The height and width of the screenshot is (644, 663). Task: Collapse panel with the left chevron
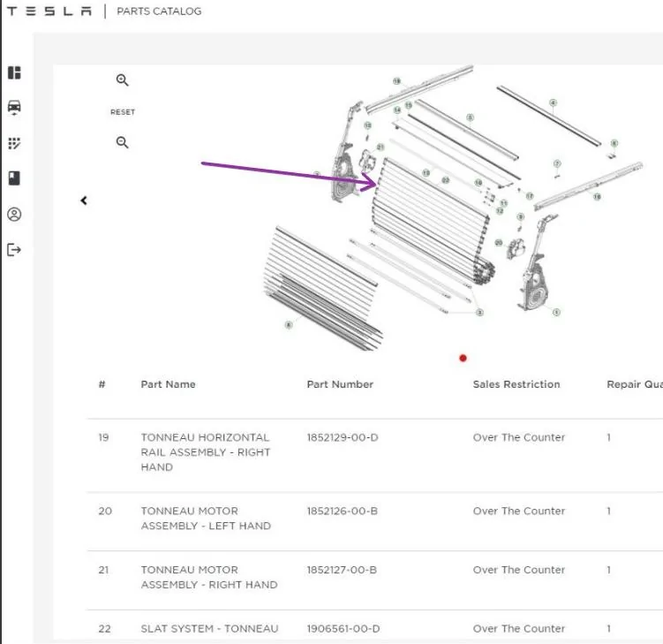coord(84,201)
